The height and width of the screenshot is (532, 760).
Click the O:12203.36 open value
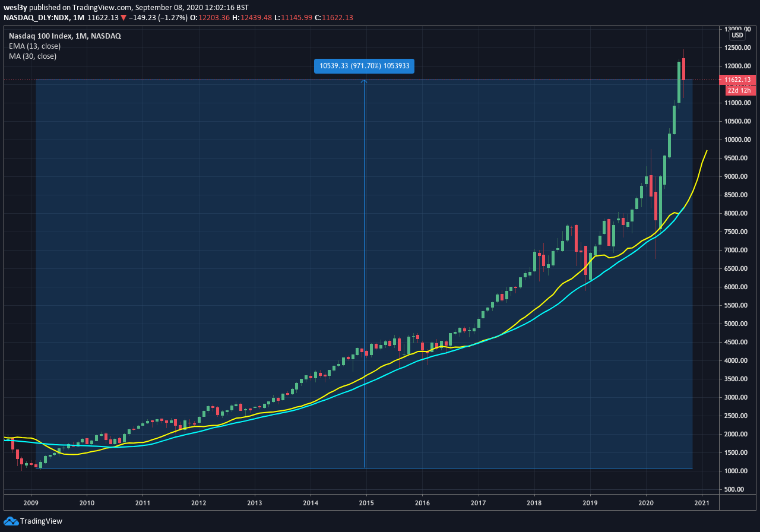pyautogui.click(x=211, y=18)
